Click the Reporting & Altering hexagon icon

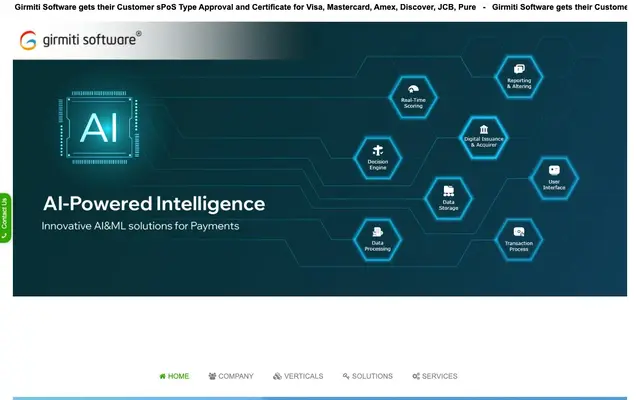click(519, 77)
